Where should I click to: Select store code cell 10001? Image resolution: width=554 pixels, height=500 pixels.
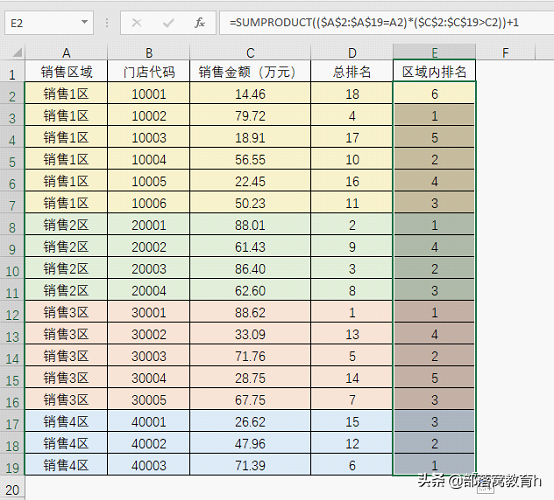click(x=149, y=94)
